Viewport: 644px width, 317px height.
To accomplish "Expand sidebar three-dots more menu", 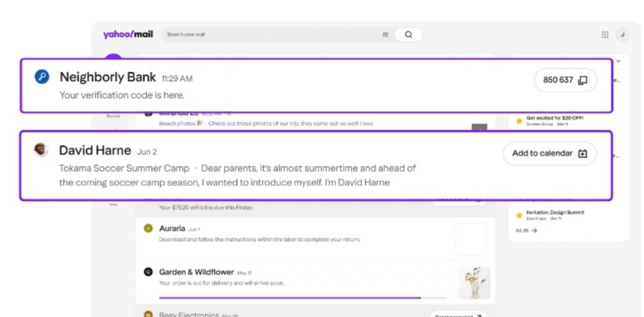I will [113, 205].
